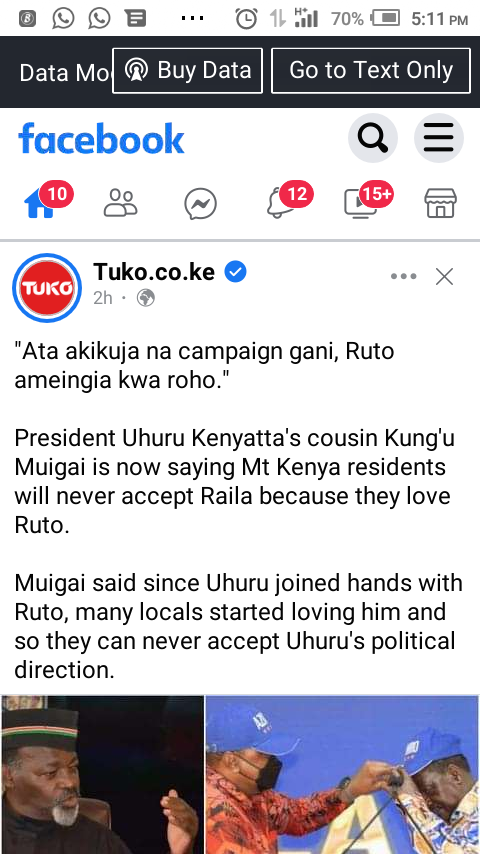480x854 pixels.
Task: Open three-dot options on Tuko post
Action: 404,277
